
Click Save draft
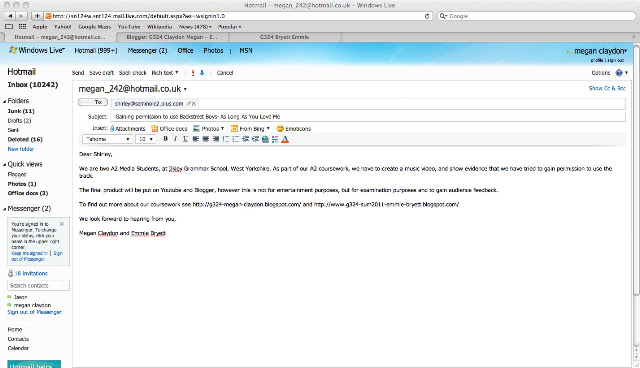pos(101,73)
